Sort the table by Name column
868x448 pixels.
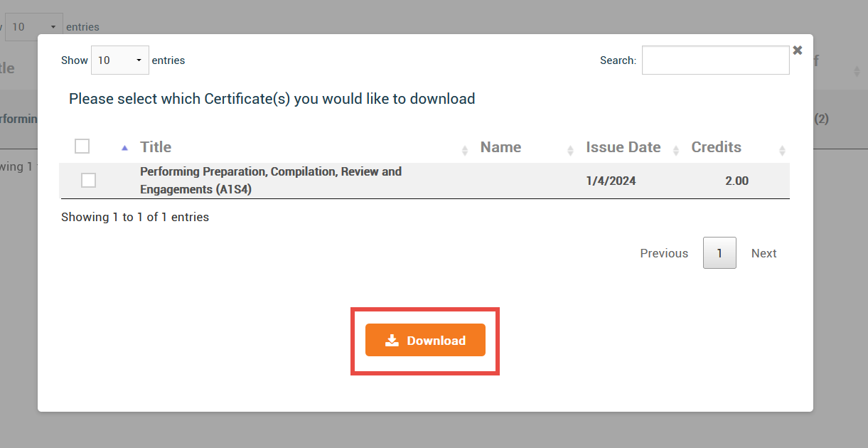point(500,147)
